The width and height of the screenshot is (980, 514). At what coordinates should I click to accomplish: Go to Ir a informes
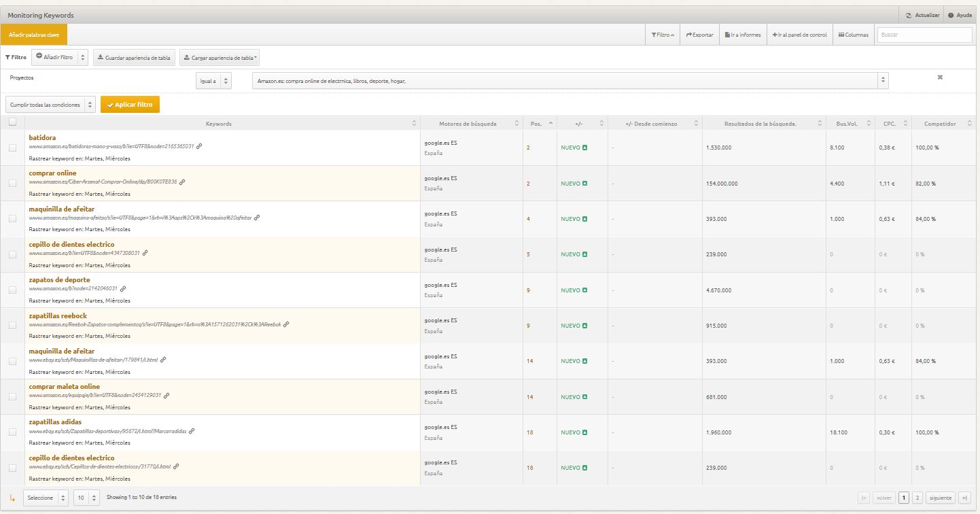[x=742, y=35]
